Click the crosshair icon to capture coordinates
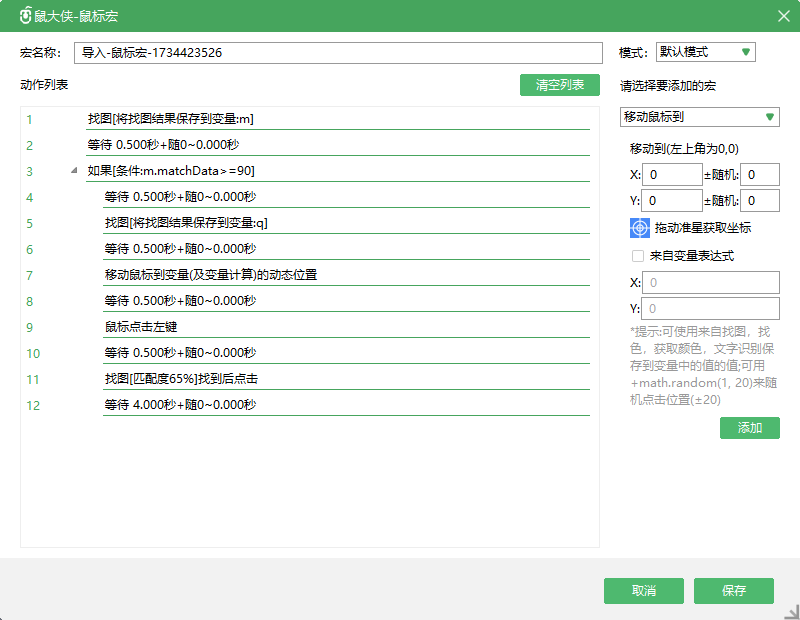Viewport: 800px width, 620px height. [x=640, y=228]
